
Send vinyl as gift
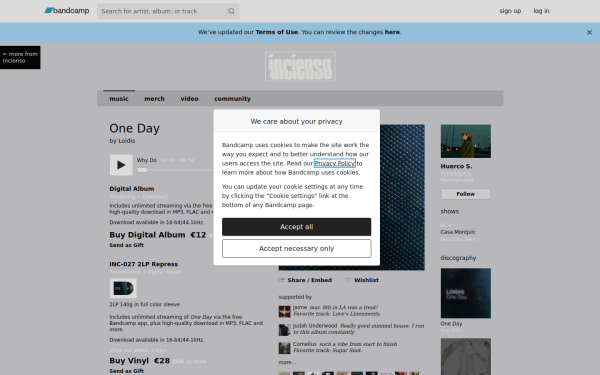[x=127, y=371]
